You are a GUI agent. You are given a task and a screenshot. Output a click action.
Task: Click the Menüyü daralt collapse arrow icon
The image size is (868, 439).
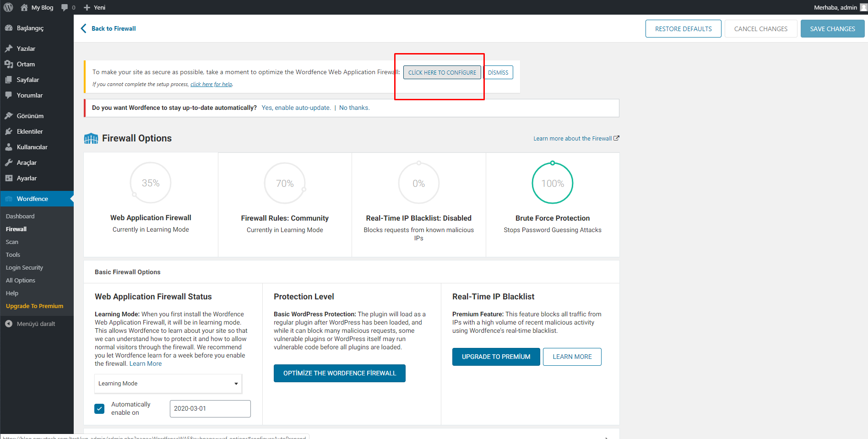9,324
